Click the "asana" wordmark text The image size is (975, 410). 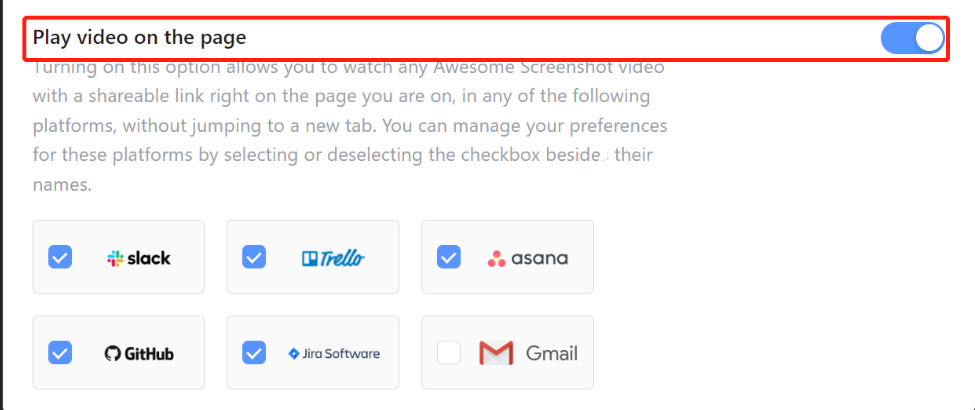540,259
